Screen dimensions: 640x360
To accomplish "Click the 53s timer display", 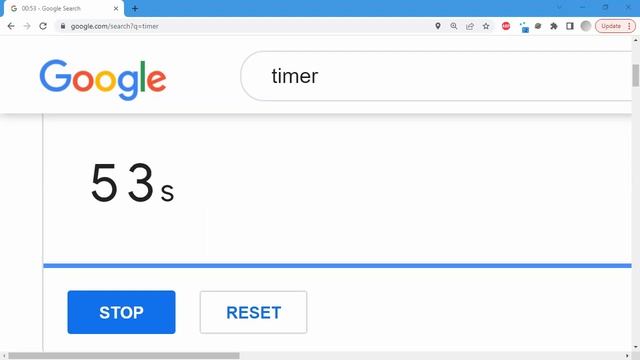I will coord(132,183).
